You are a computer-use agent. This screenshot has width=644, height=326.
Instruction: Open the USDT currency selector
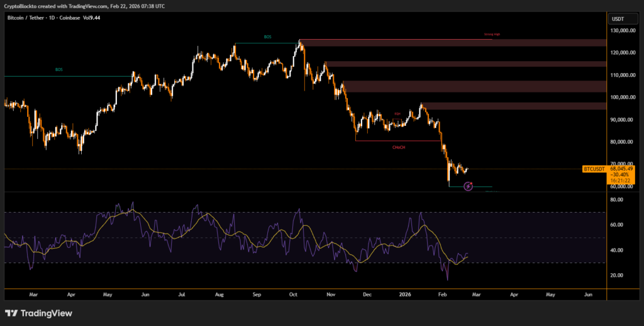[617, 19]
